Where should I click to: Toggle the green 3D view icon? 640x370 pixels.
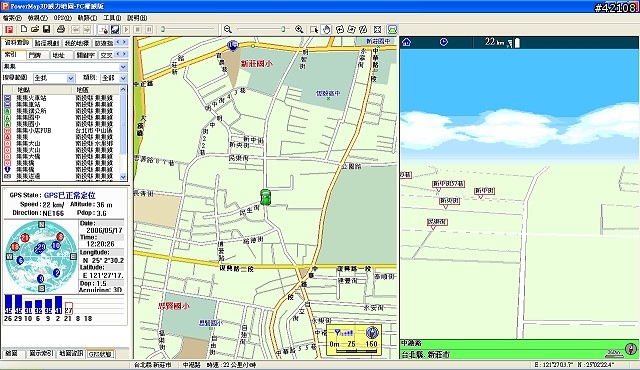click(392, 29)
